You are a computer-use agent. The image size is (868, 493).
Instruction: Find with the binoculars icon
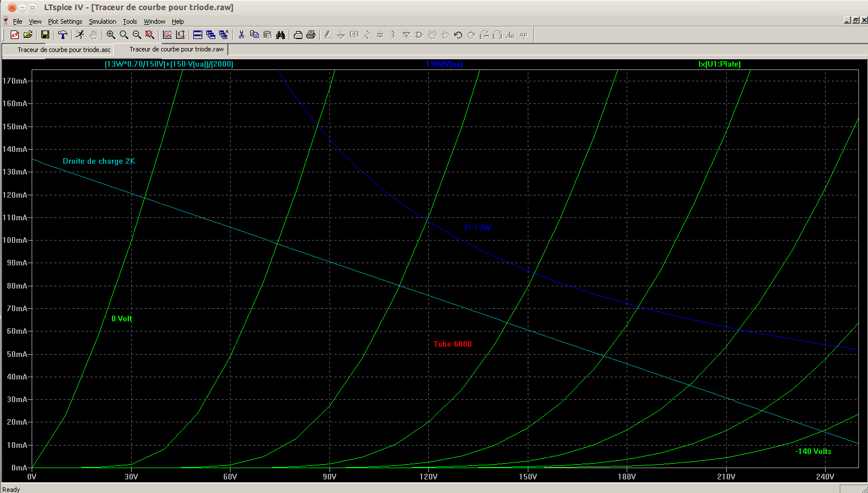coord(280,35)
